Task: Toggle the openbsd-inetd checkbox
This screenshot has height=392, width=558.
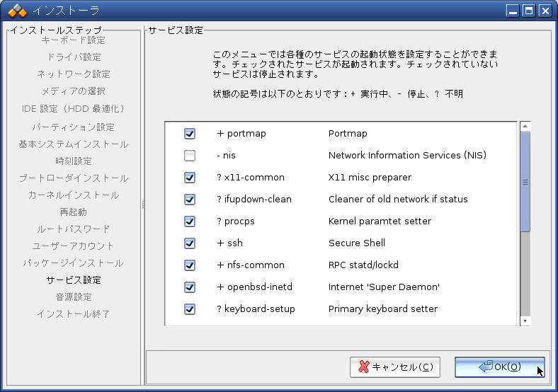Action: [x=190, y=287]
